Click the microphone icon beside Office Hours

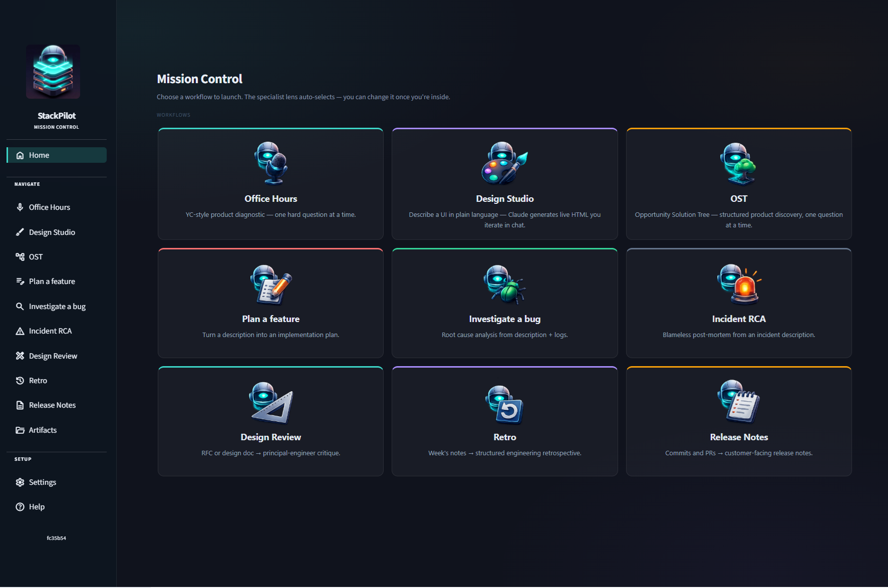20,207
